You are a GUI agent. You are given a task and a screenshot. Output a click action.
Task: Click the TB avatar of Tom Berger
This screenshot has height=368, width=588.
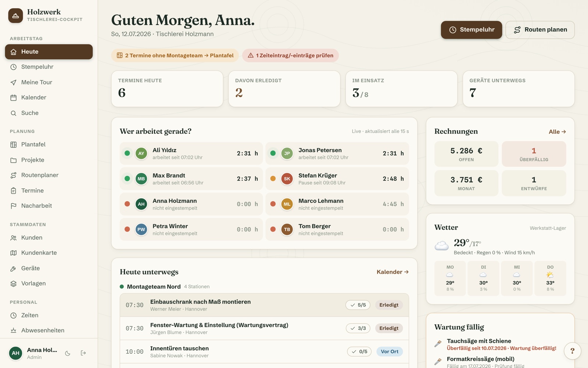(x=287, y=230)
